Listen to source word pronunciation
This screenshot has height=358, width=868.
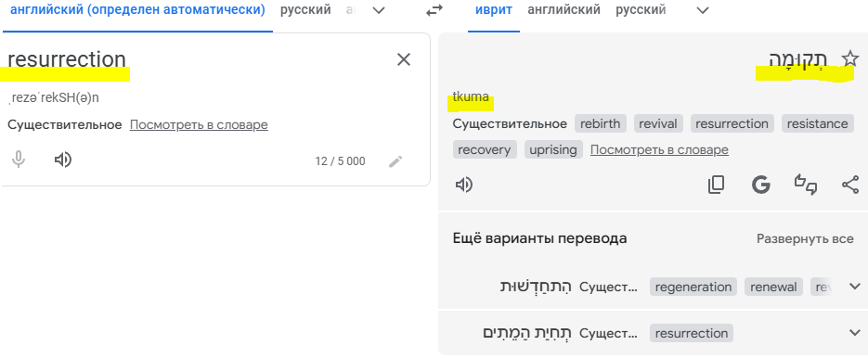pyautogui.click(x=63, y=160)
